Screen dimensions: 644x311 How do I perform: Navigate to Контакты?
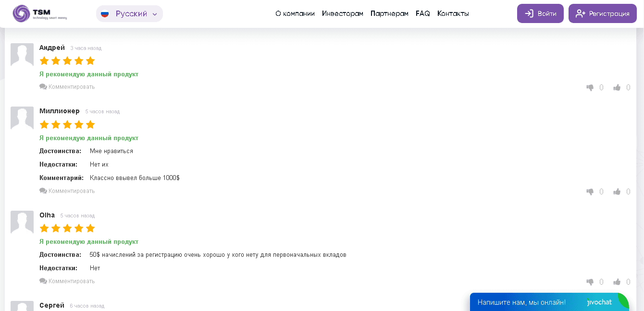pos(453,13)
